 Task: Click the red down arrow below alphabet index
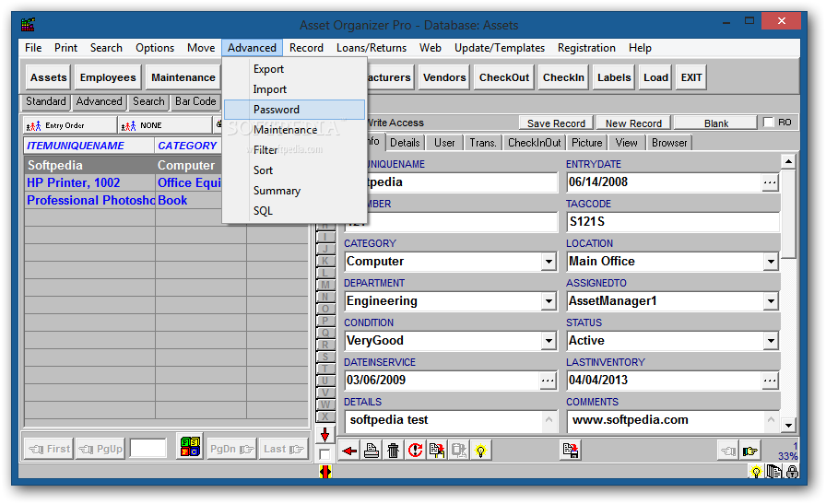pos(325,435)
